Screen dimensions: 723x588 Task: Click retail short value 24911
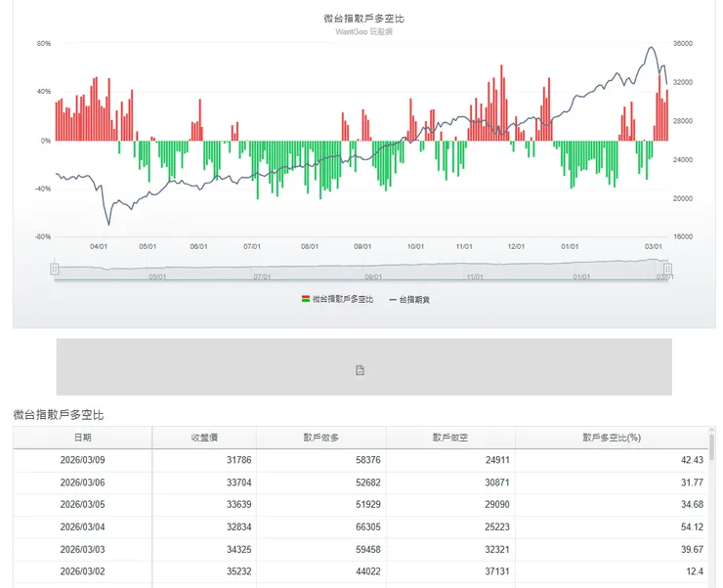point(497,460)
